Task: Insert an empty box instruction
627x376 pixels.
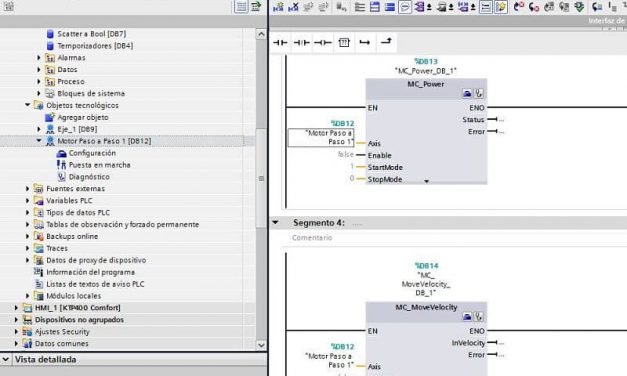Action: [x=344, y=42]
